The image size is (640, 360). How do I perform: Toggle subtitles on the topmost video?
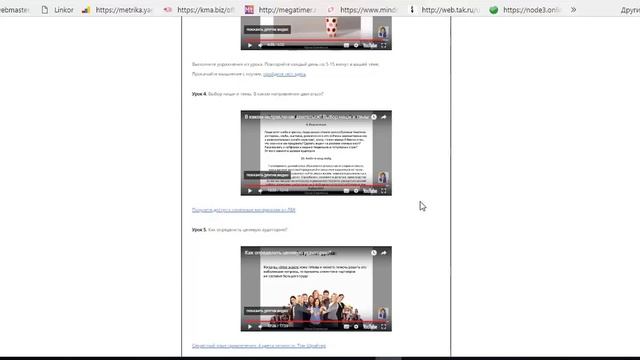tap(346, 45)
